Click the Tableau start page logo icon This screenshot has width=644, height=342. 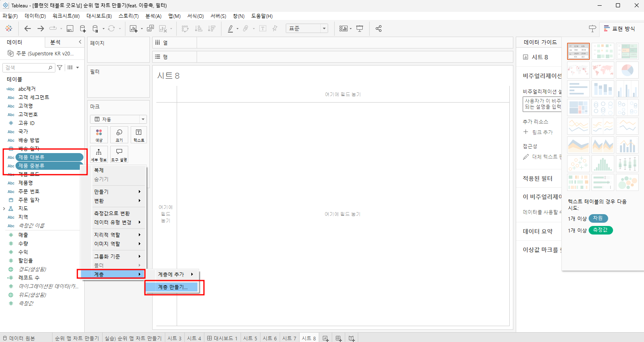pos(9,28)
